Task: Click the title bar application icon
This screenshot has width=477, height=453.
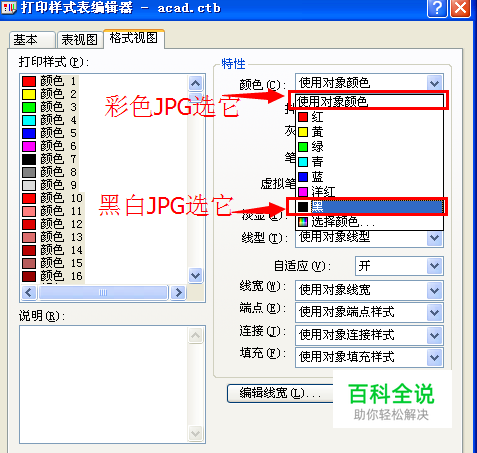Action: click(x=9, y=7)
